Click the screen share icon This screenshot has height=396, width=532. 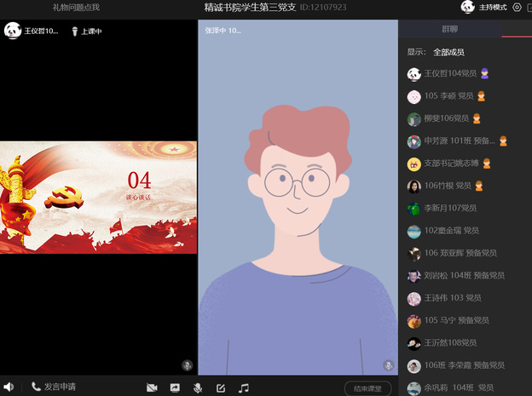pos(175,387)
